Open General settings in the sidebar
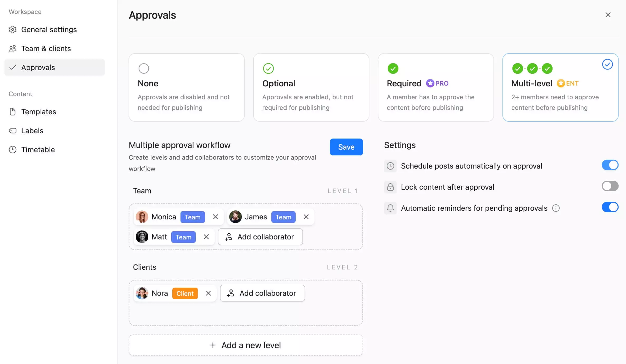 55,29
